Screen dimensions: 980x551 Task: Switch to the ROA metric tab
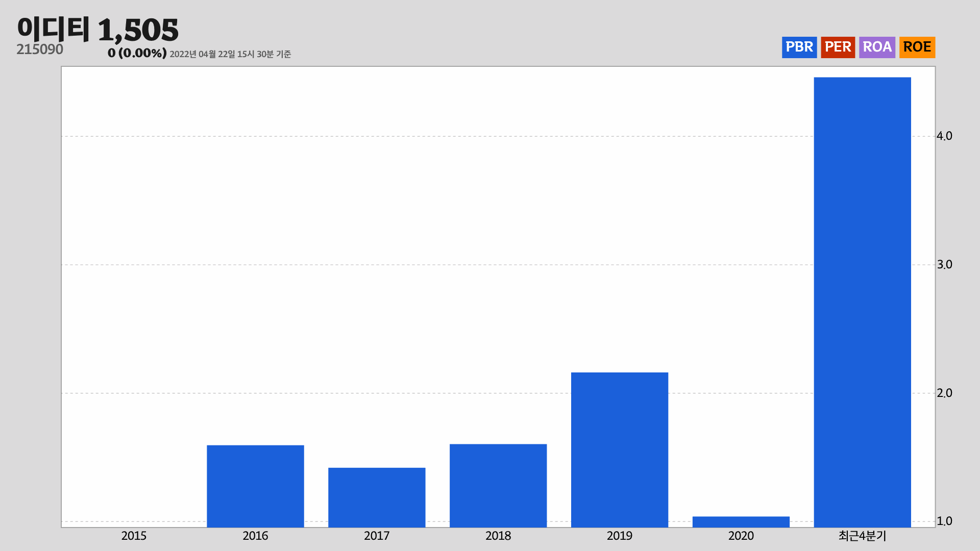coord(877,47)
